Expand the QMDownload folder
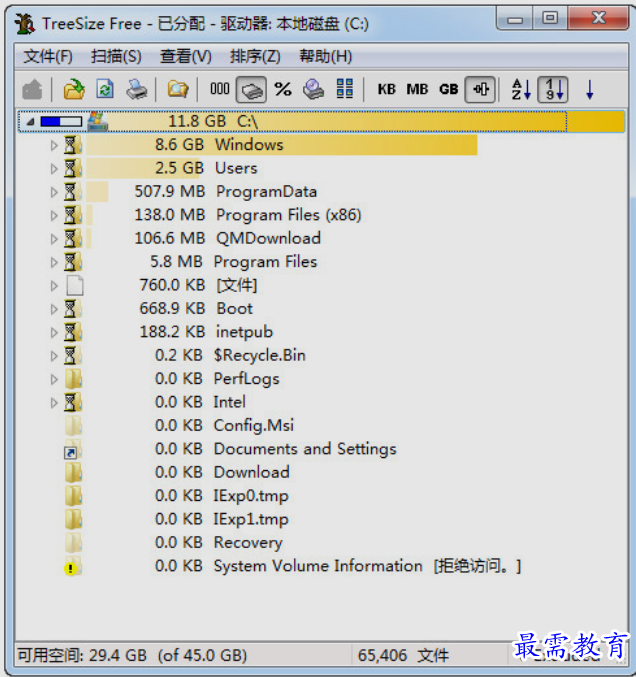636x677 pixels. point(54,239)
